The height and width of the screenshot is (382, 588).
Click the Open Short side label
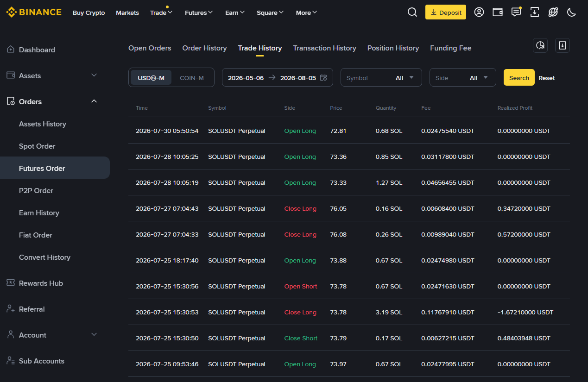tap(301, 287)
